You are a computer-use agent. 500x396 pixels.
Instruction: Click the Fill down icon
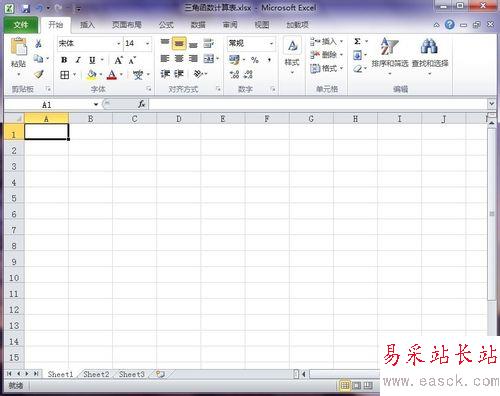tap(357, 55)
